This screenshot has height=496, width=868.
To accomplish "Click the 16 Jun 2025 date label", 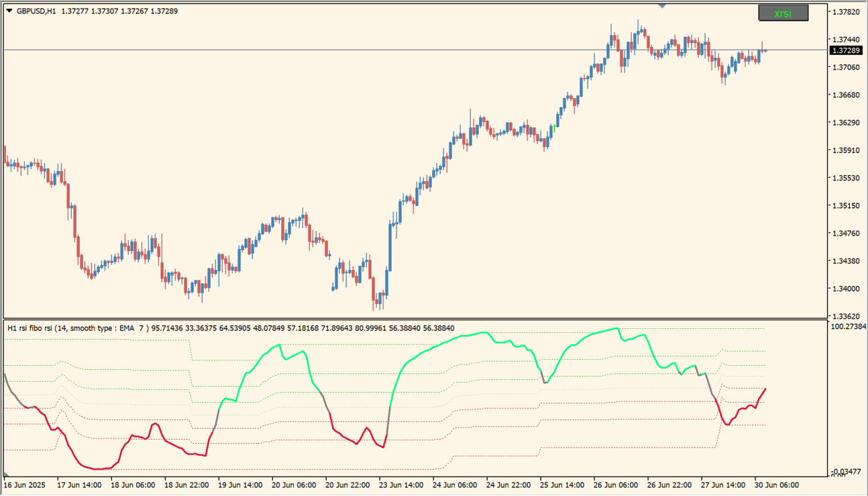I will pyautogui.click(x=23, y=485).
